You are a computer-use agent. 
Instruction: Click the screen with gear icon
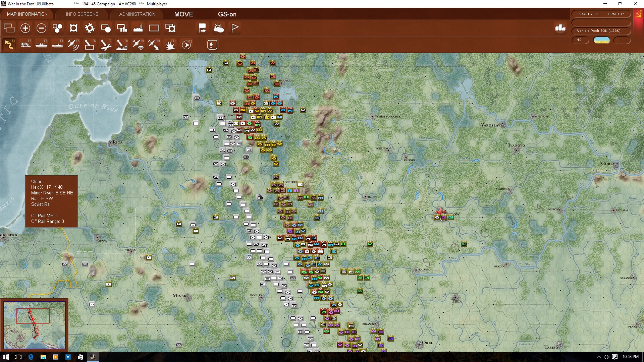(x=170, y=28)
